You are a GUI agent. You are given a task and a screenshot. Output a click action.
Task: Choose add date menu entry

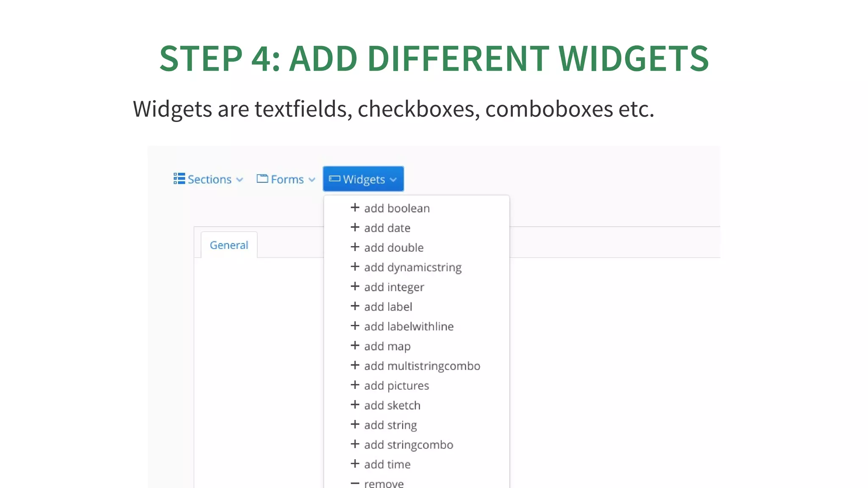click(416, 228)
